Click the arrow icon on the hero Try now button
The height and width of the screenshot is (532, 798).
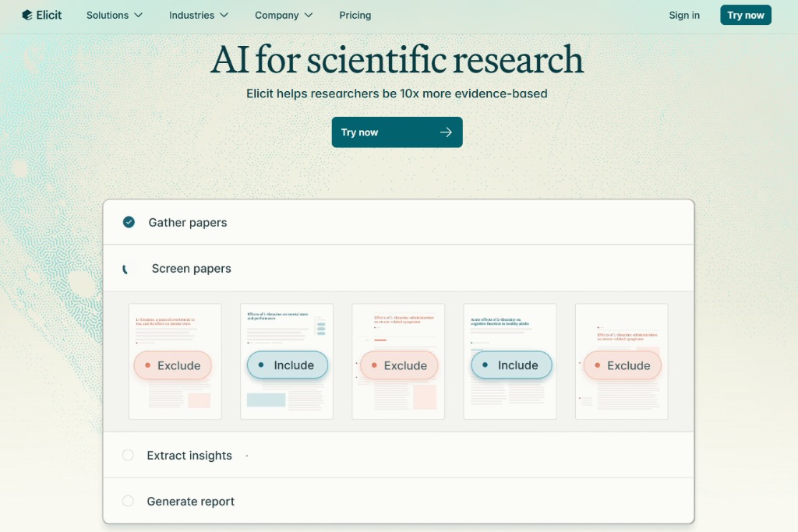point(446,132)
